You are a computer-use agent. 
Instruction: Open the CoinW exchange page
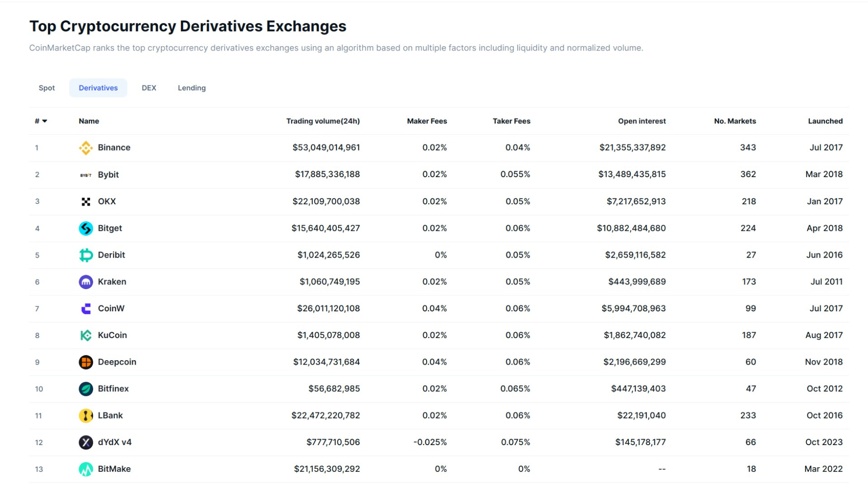point(111,308)
